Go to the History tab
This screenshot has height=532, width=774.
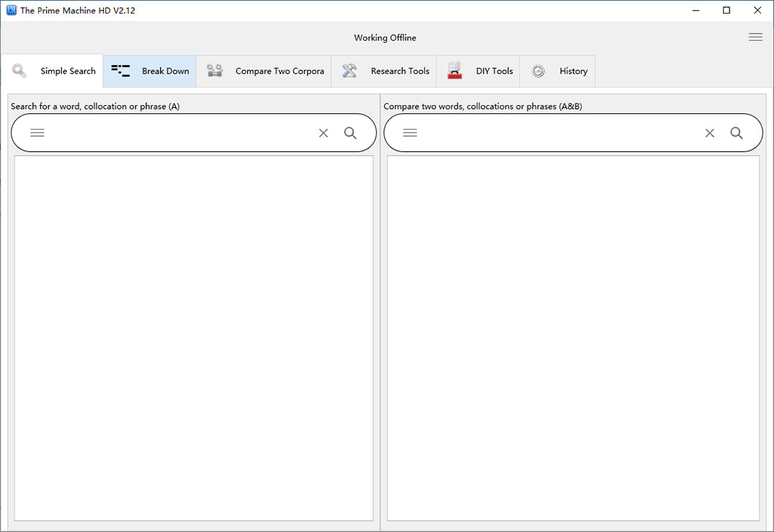(x=558, y=71)
